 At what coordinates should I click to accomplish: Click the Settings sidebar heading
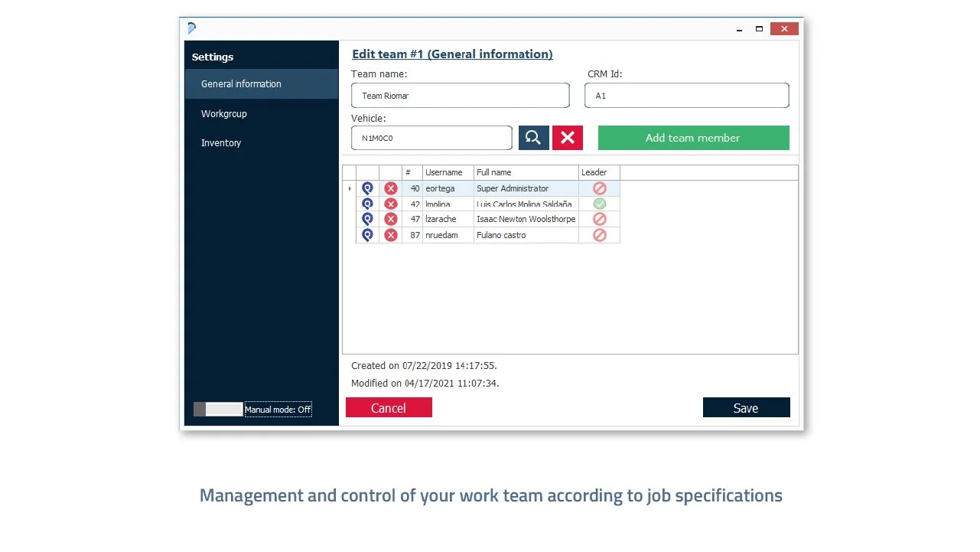pyautogui.click(x=213, y=57)
